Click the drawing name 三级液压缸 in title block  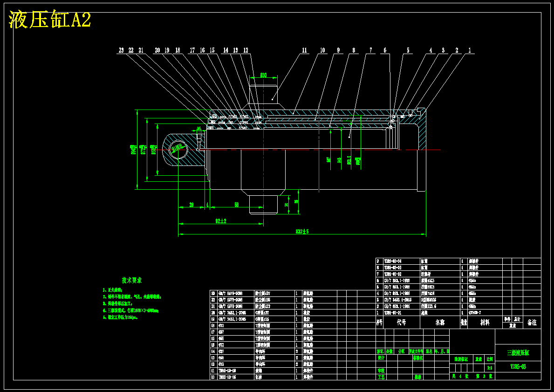point(518,353)
